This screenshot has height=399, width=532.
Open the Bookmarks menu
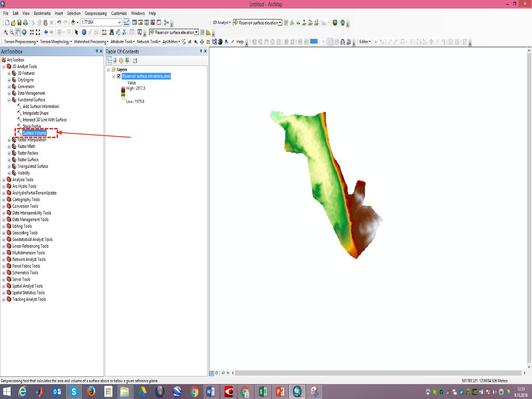coord(42,13)
